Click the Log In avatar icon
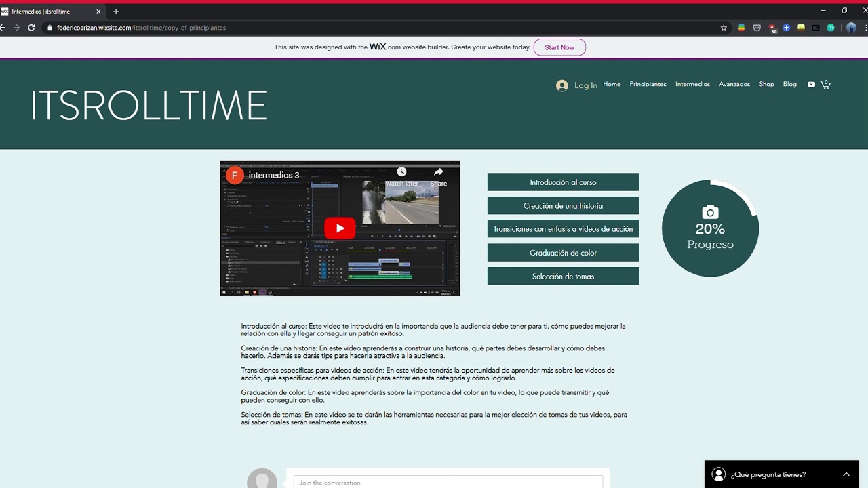 pyautogui.click(x=561, y=85)
